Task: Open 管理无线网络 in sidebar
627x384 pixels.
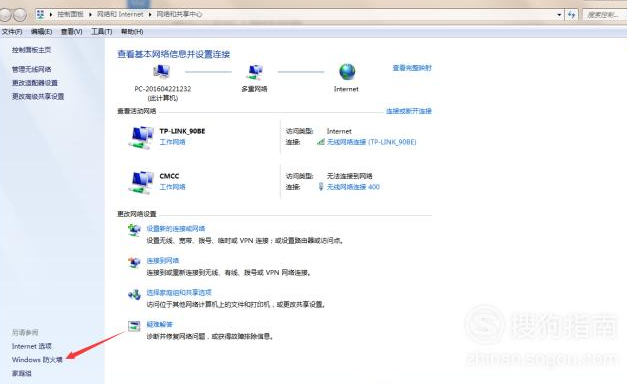Action: point(31,69)
